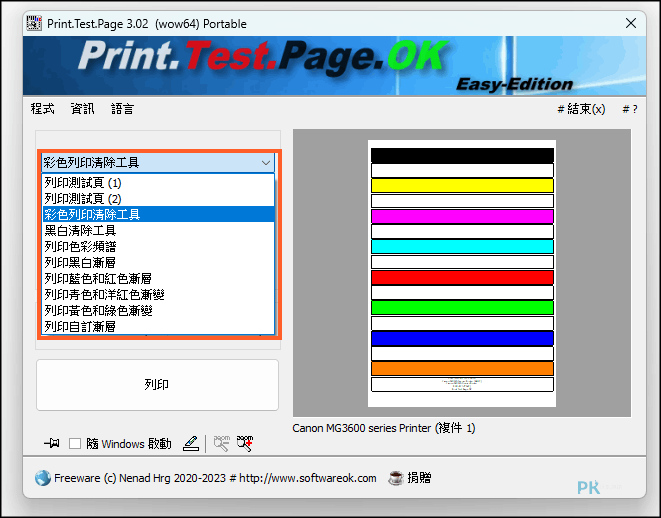This screenshot has width=661, height=518.
Task: Click the app icon in the title bar
Action: tap(34, 23)
